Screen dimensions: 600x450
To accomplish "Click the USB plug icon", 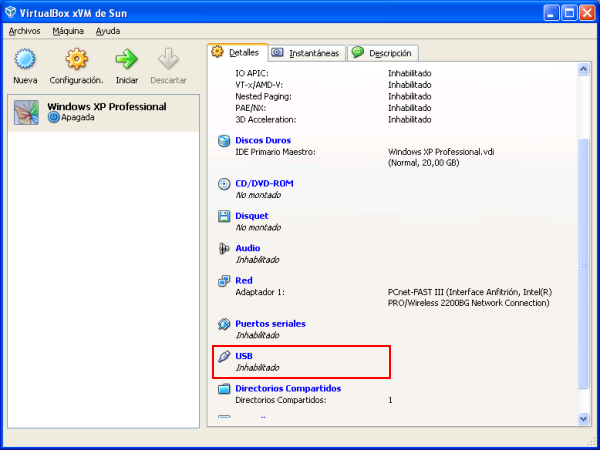I will 224,356.
